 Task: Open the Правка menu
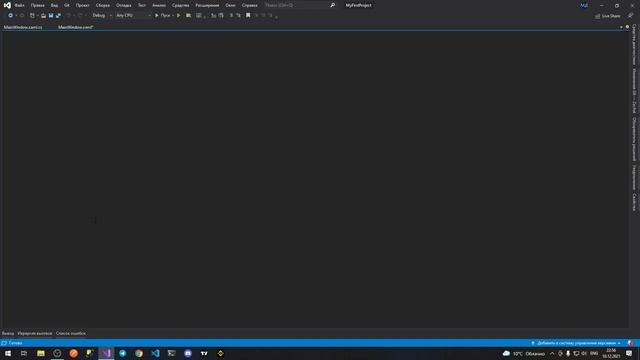pos(37,5)
